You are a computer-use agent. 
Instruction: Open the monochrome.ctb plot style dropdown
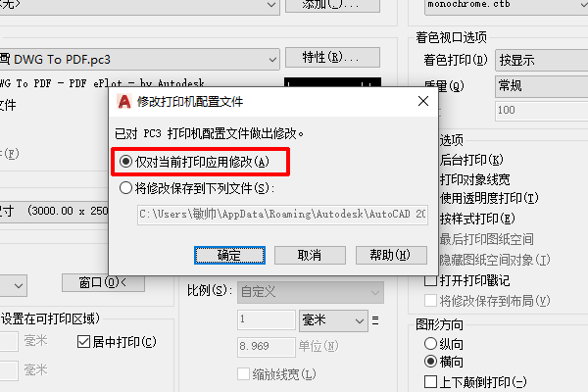coord(507,5)
